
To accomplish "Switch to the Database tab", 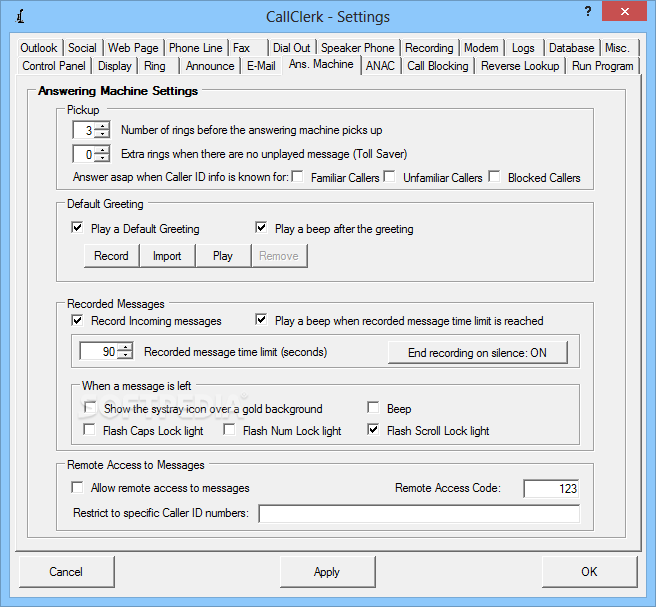I will click(x=571, y=48).
